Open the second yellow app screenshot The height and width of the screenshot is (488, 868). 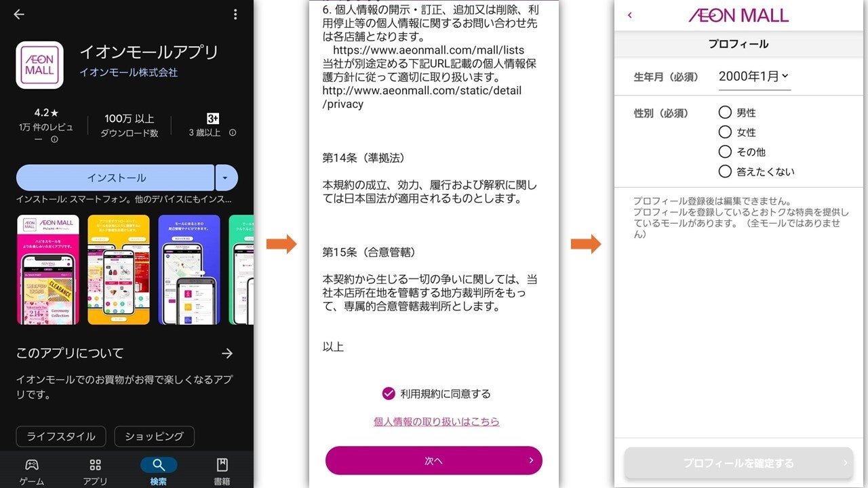click(119, 270)
